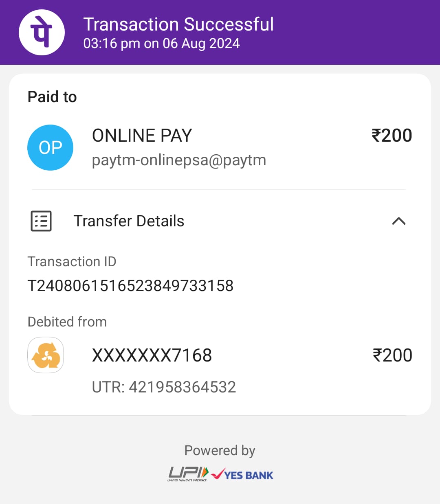Collapse Transfer Details with chevron arrow
The image size is (440, 504).
(398, 221)
